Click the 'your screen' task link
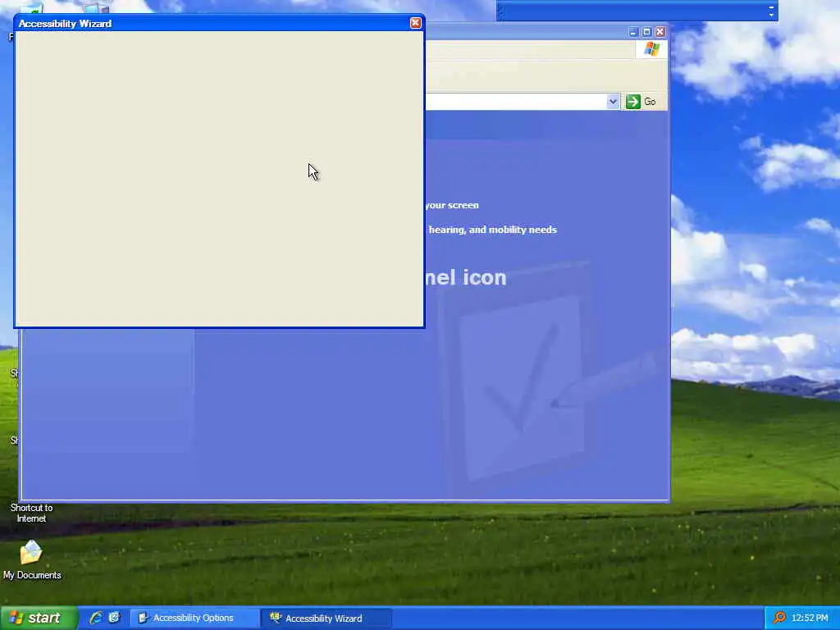The height and width of the screenshot is (630, 840). [x=452, y=205]
